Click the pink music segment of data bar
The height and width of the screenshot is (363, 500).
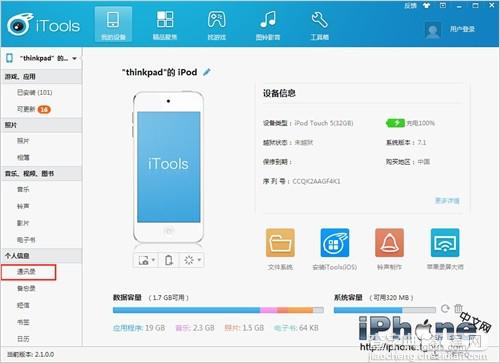click(x=269, y=310)
